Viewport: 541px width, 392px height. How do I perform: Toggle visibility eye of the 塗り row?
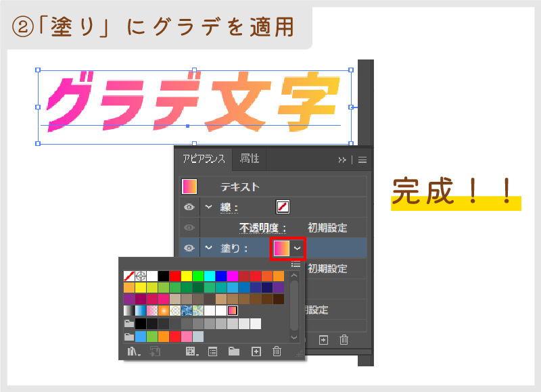(x=189, y=248)
